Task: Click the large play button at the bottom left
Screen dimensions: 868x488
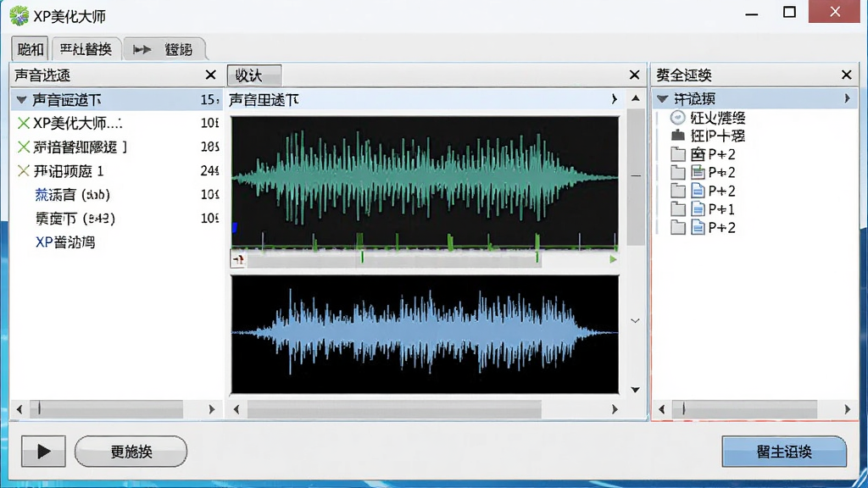Action: pyautogui.click(x=43, y=451)
